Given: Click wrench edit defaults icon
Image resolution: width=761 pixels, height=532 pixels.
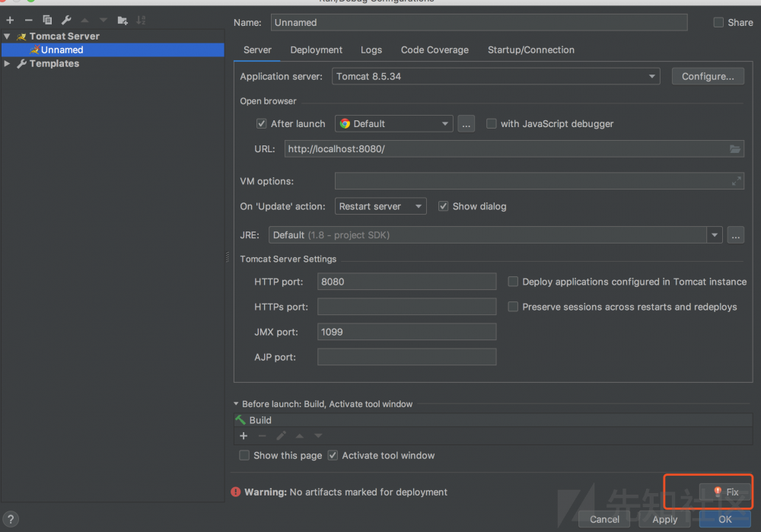Looking at the screenshot, I should click(66, 20).
